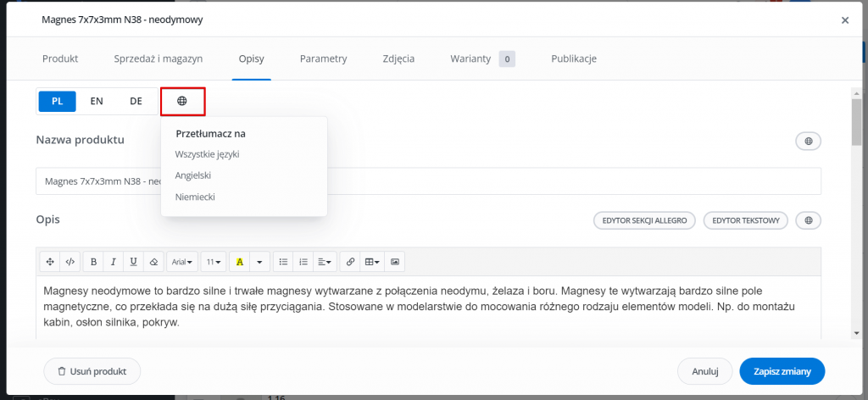The height and width of the screenshot is (400, 868).
Task: Click globe icon next to Nazwa produktu
Action: pos(808,141)
